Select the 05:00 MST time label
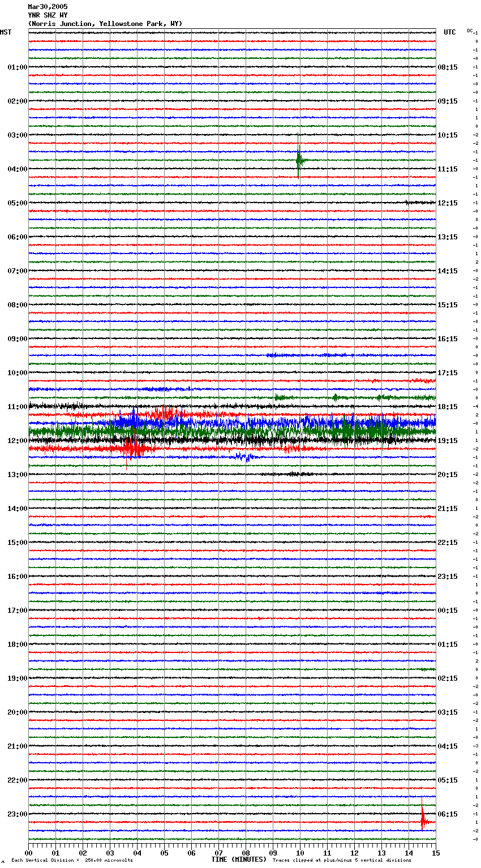Image resolution: width=481 pixels, height=868 pixels. pyautogui.click(x=18, y=203)
